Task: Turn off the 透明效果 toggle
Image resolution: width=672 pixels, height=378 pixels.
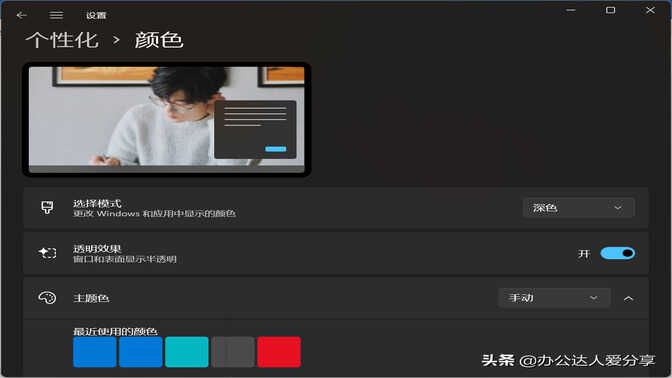Action: 618,253
